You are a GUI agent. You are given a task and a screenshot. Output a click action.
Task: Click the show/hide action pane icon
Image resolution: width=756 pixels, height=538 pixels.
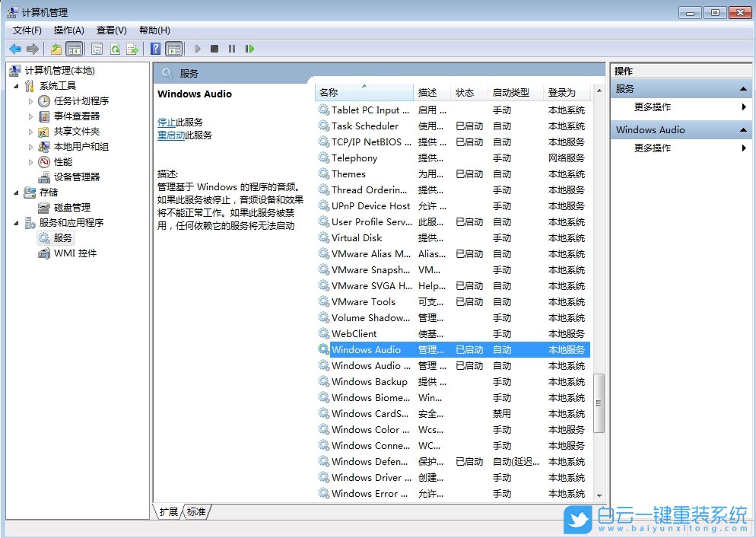[173, 49]
